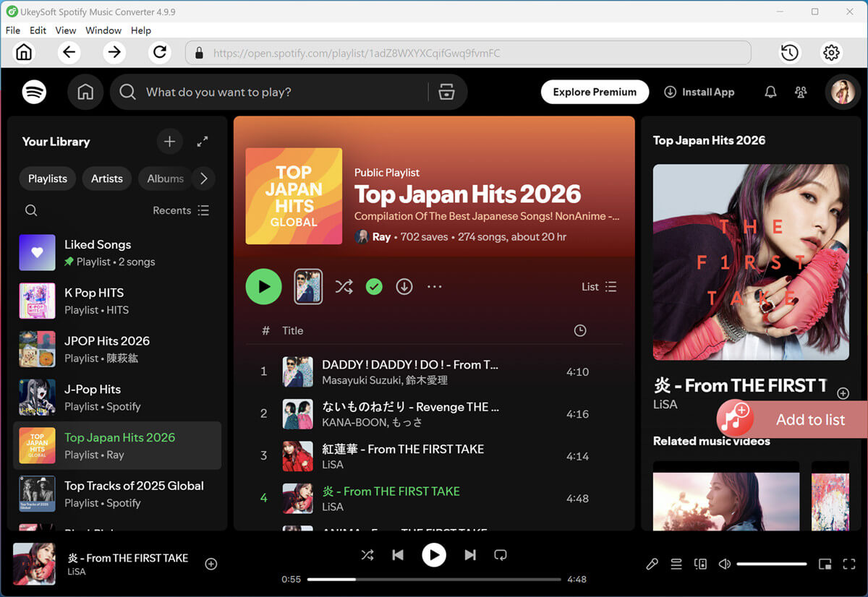The width and height of the screenshot is (868, 597).
Task: Open the more options ellipsis for the playlist
Action: tap(434, 286)
